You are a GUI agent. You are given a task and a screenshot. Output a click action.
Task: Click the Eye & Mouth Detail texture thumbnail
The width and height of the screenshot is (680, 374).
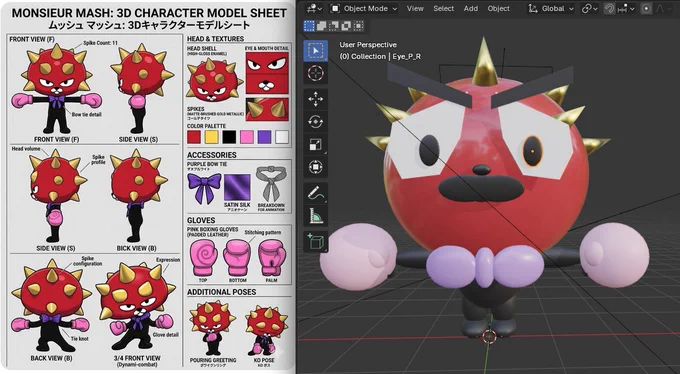[267, 73]
